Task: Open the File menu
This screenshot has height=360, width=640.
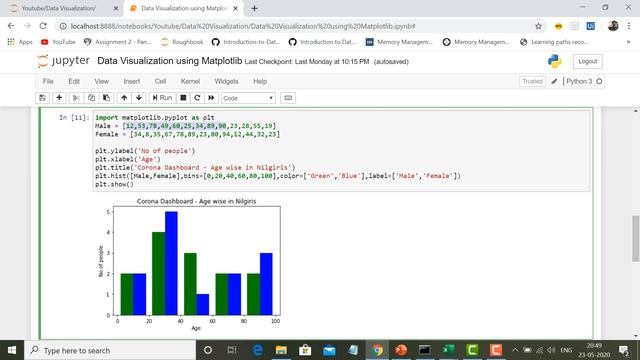Action: [x=48, y=81]
